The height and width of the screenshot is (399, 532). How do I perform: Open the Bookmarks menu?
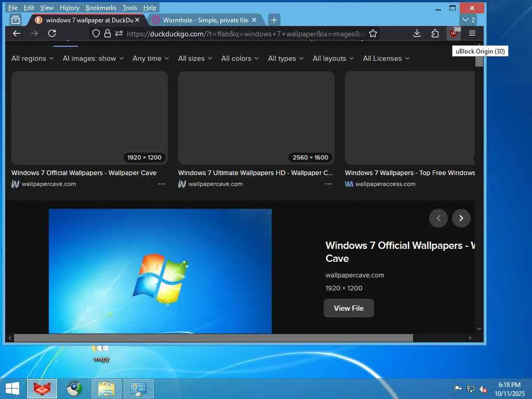click(x=101, y=7)
